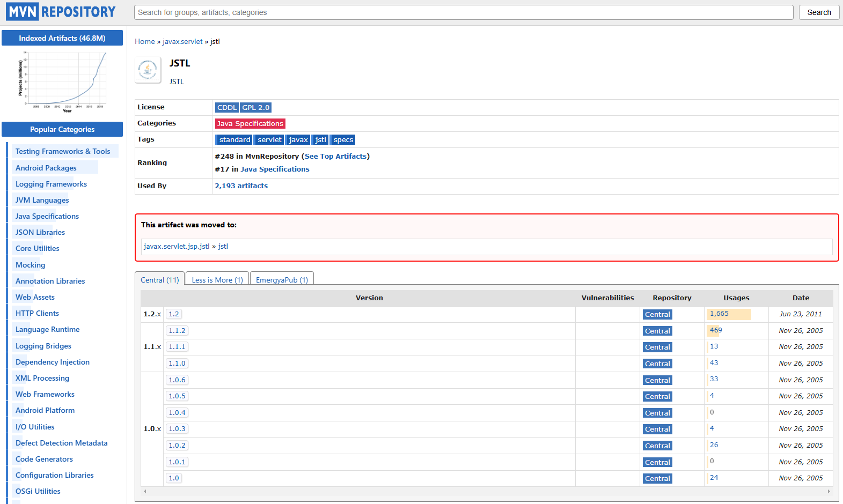Follow the moved-to jstl artifact link

223,246
